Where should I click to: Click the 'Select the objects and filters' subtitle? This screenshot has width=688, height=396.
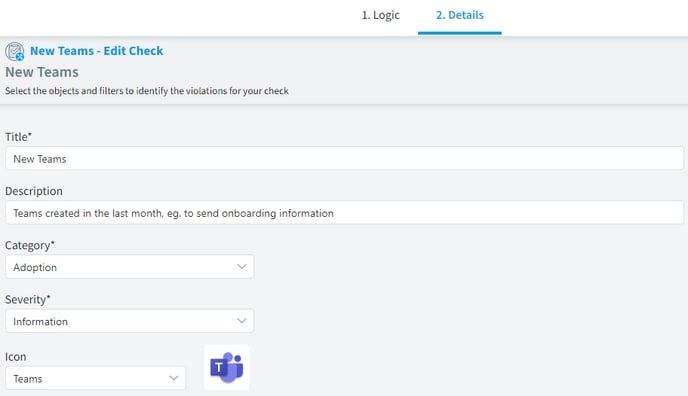point(147,91)
